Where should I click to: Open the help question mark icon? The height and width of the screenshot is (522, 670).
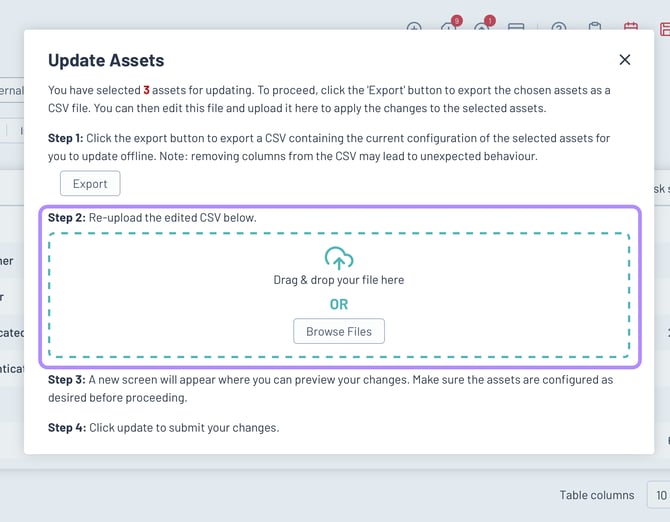[559, 27]
